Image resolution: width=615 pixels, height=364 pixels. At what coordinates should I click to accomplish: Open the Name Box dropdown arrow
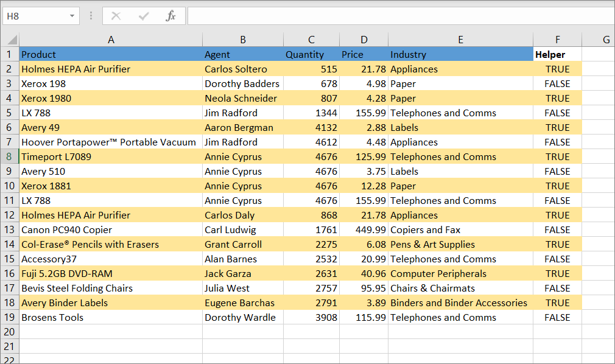click(x=72, y=16)
